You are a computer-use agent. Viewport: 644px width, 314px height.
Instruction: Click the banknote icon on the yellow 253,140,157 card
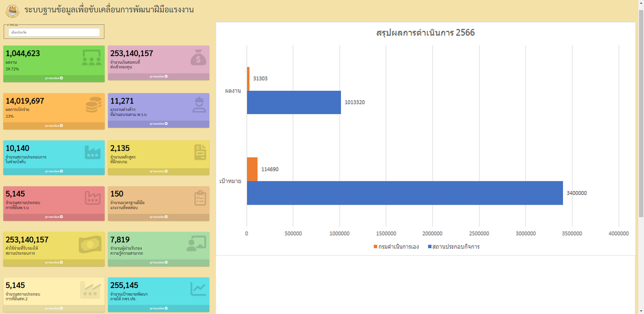pyautogui.click(x=90, y=244)
